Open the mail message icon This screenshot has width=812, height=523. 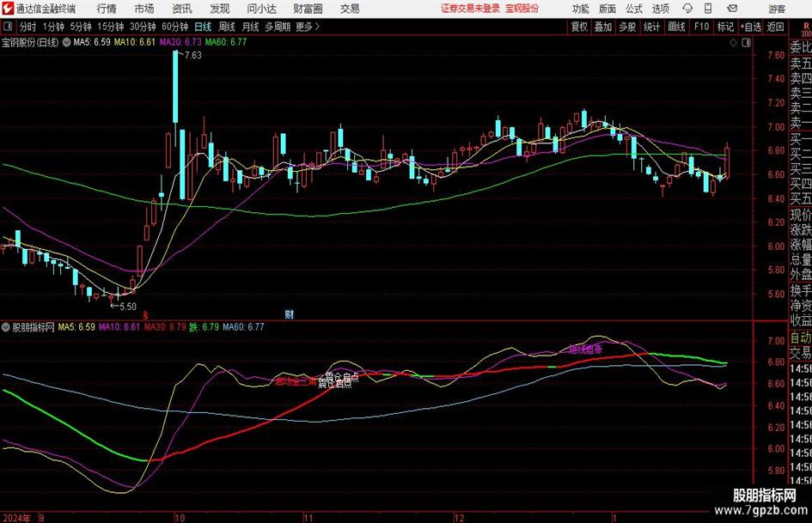click(732, 9)
